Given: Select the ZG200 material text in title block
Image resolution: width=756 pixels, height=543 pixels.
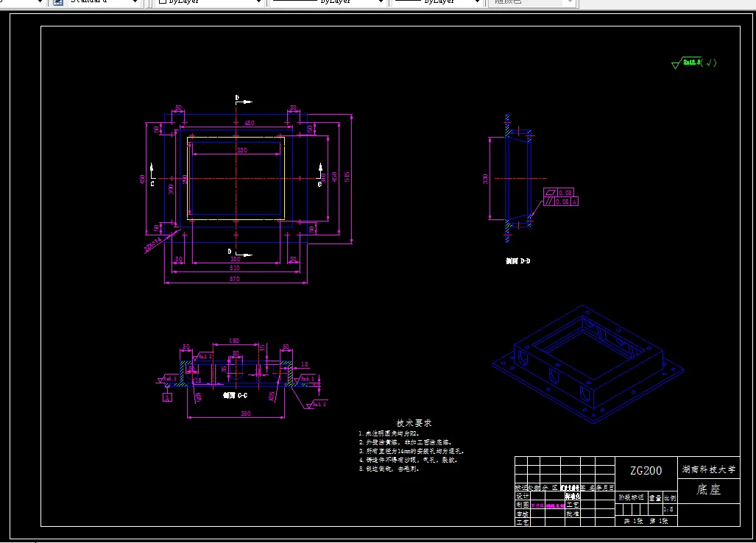Looking at the screenshot, I should (x=646, y=471).
